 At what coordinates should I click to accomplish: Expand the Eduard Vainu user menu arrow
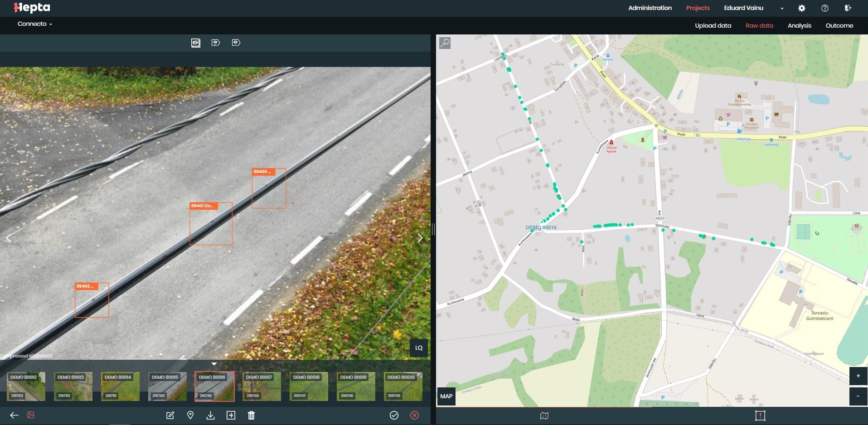pos(782,9)
